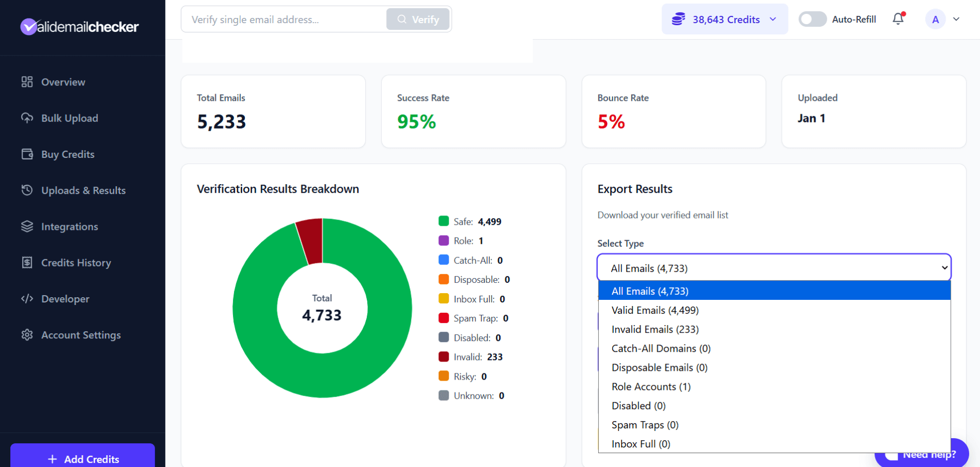Choose Invalid Emails (233) from list
980x467 pixels.
pyautogui.click(x=655, y=329)
